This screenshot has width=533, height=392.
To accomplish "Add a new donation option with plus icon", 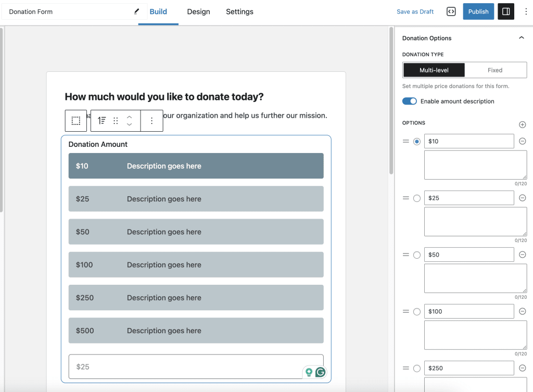I will click(523, 125).
